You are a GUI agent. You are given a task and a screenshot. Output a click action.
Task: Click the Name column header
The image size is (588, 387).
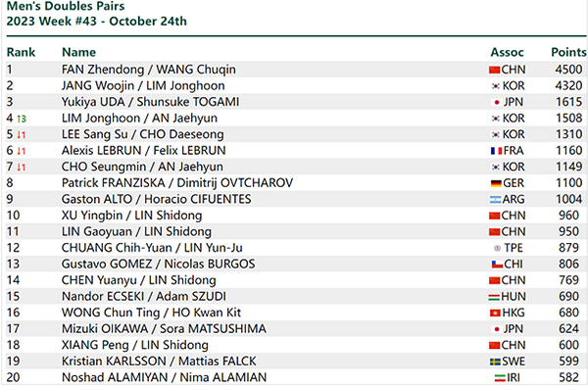(x=78, y=52)
